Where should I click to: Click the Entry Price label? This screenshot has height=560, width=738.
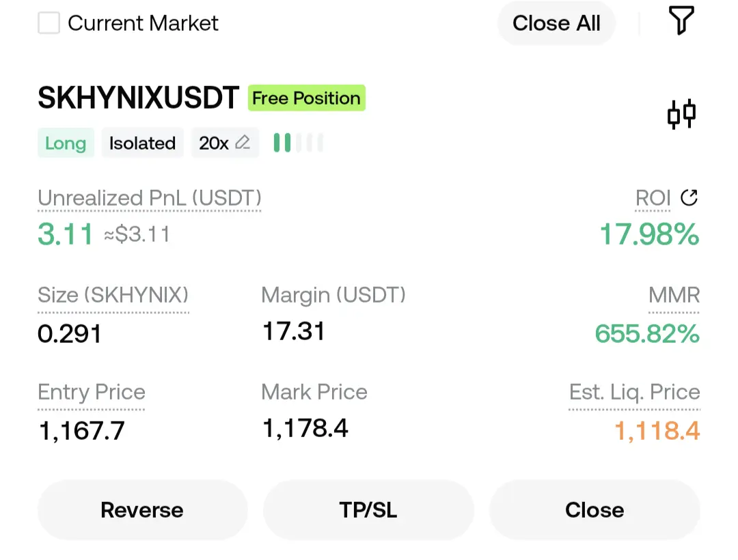[x=92, y=392]
